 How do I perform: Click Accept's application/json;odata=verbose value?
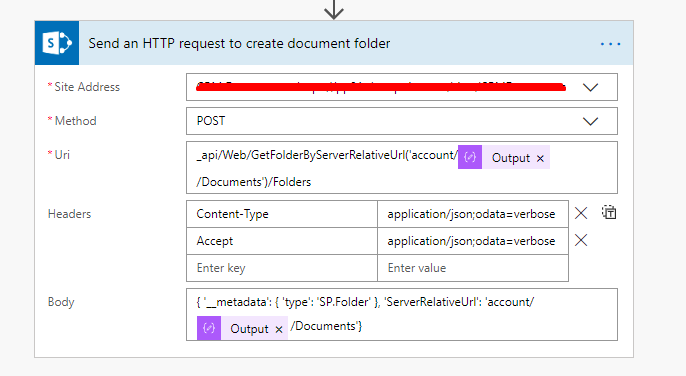pyautogui.click(x=473, y=241)
